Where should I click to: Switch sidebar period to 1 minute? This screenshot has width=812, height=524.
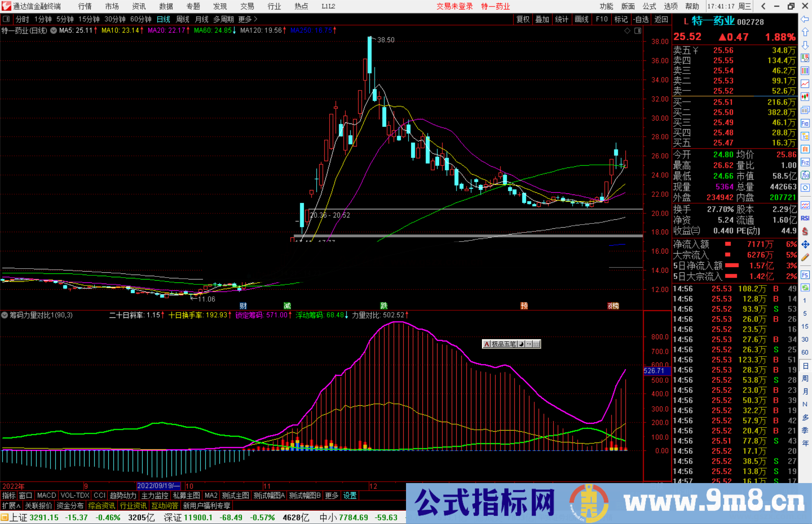point(805,301)
